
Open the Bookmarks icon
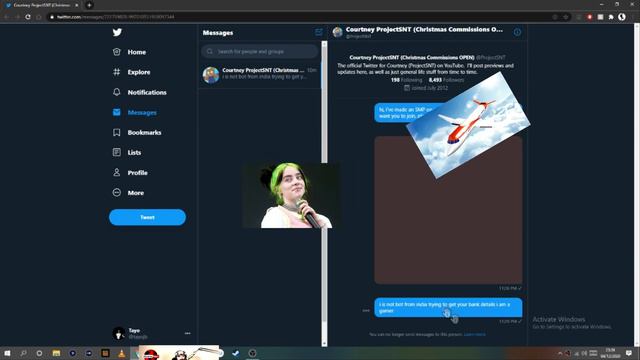(x=117, y=132)
